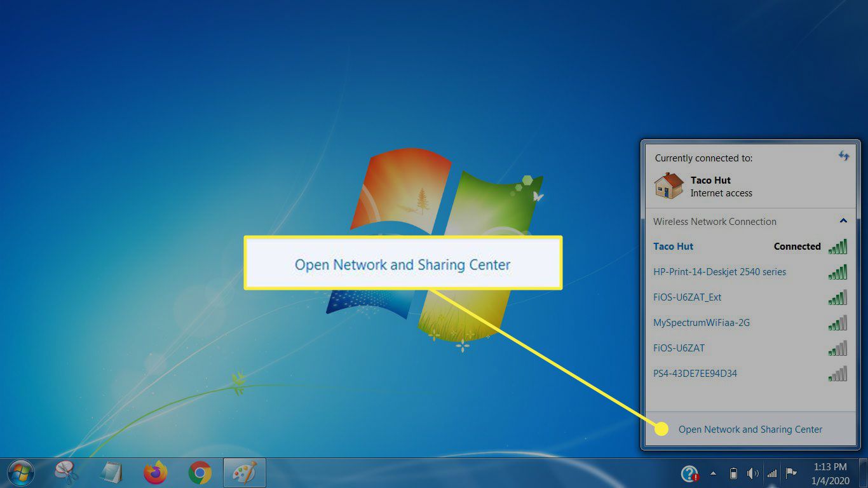Select the FiOS-U6ZAT network
868x488 pixels.
(x=750, y=348)
